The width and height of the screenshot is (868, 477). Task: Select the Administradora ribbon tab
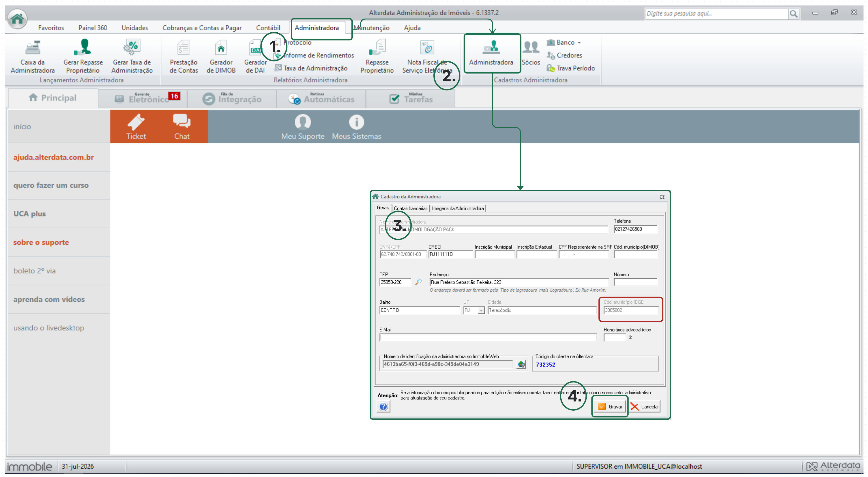[317, 28]
